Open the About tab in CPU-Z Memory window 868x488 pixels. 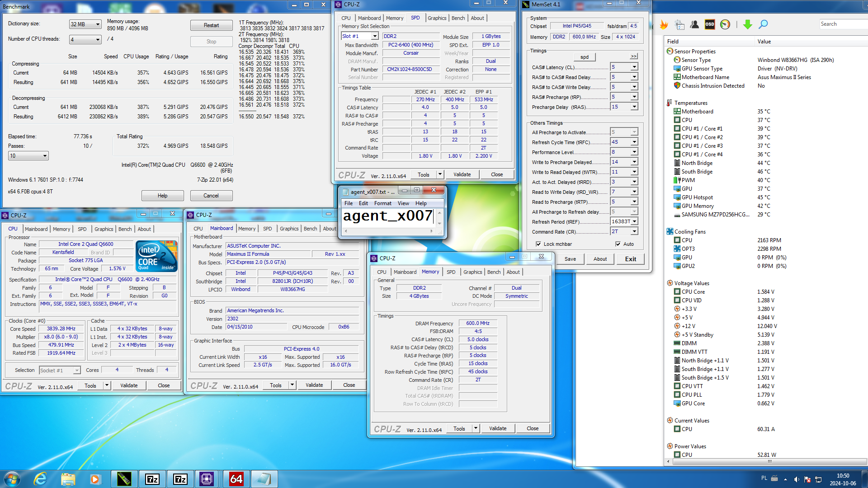(x=513, y=272)
